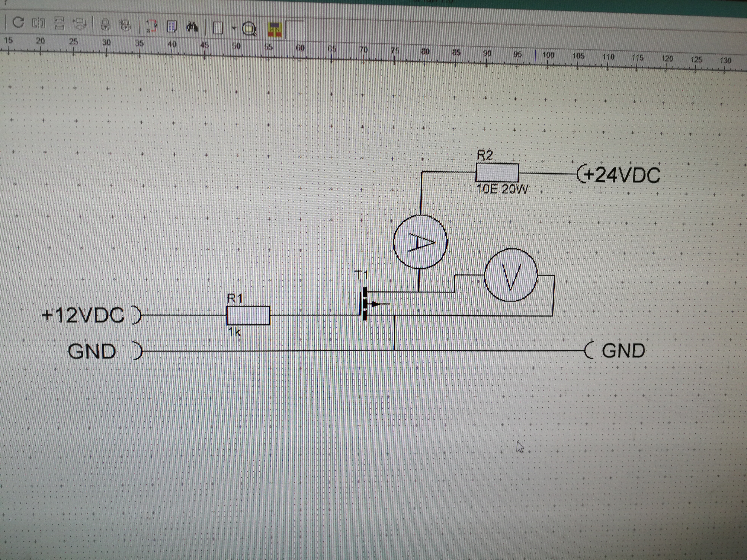Toggle the grid display button
The image size is (747, 560).
click(x=218, y=28)
